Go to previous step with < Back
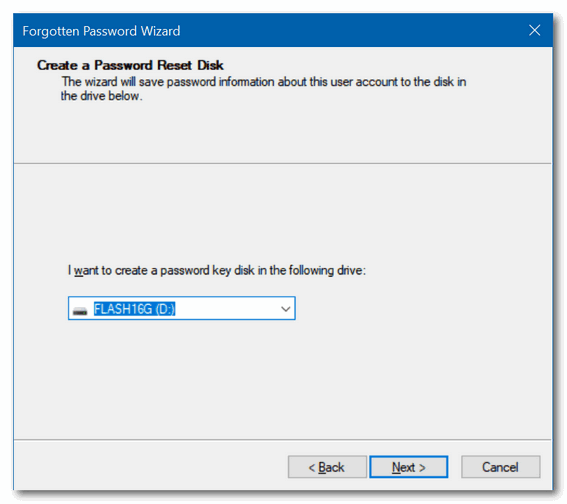The image size is (567, 504). point(327,467)
